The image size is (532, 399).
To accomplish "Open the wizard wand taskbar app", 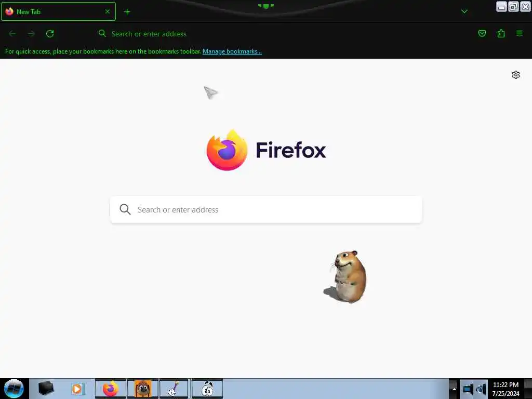I will point(174,389).
